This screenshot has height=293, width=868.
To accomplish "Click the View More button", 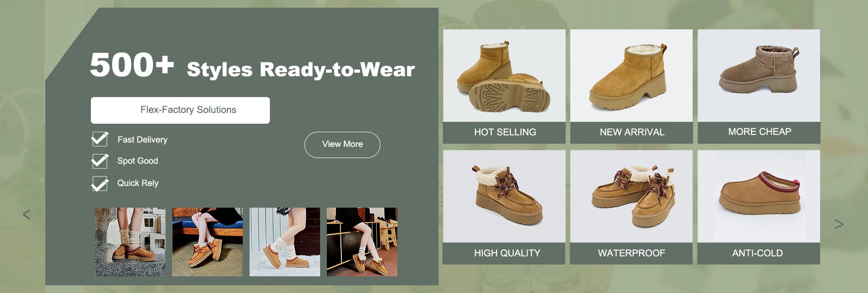I will tap(342, 144).
